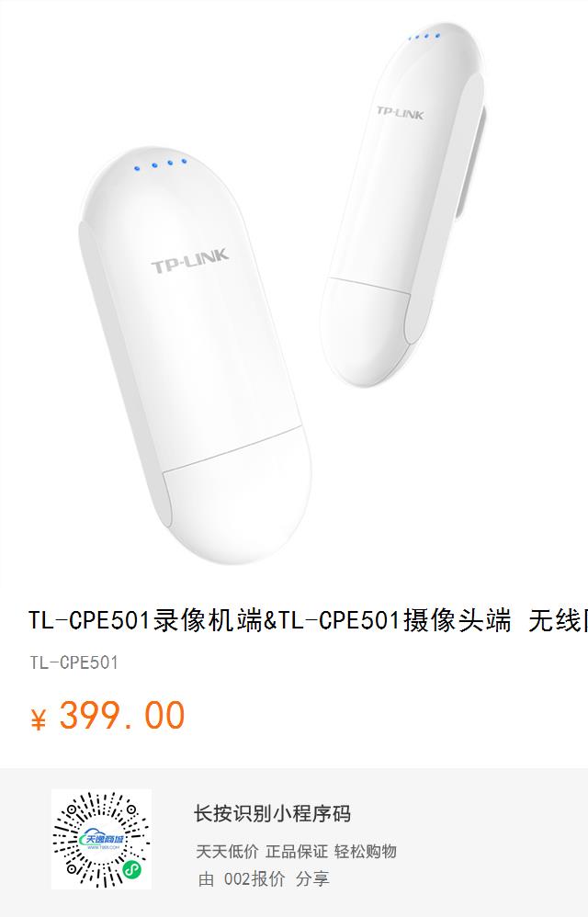
Task: Click the 正品保证 text
Action: [297, 851]
